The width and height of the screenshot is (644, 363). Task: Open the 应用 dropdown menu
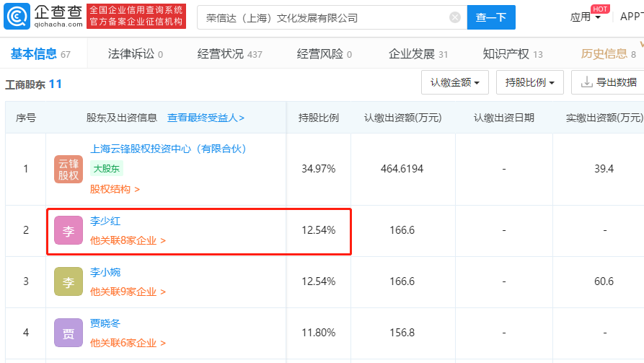click(x=586, y=17)
